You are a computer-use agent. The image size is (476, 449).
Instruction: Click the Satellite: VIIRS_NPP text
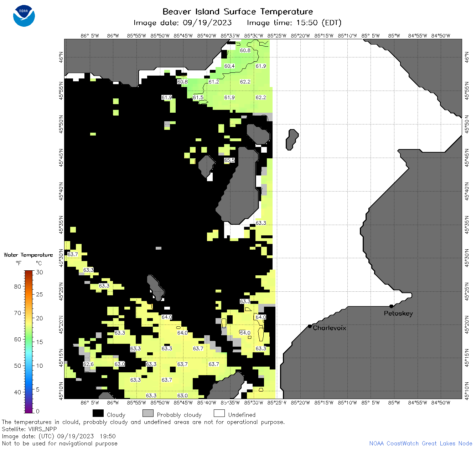coord(29,429)
